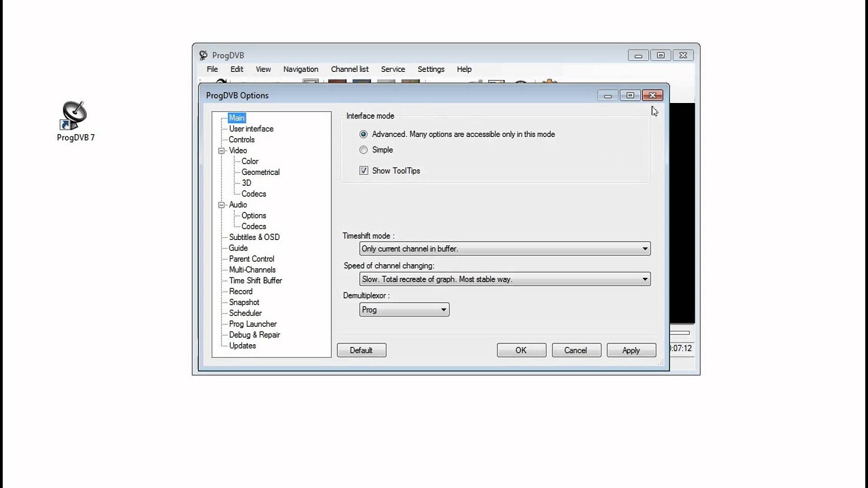Image resolution: width=868 pixels, height=488 pixels.
Task: Select the Video category in the tree
Action: pyautogui.click(x=238, y=150)
